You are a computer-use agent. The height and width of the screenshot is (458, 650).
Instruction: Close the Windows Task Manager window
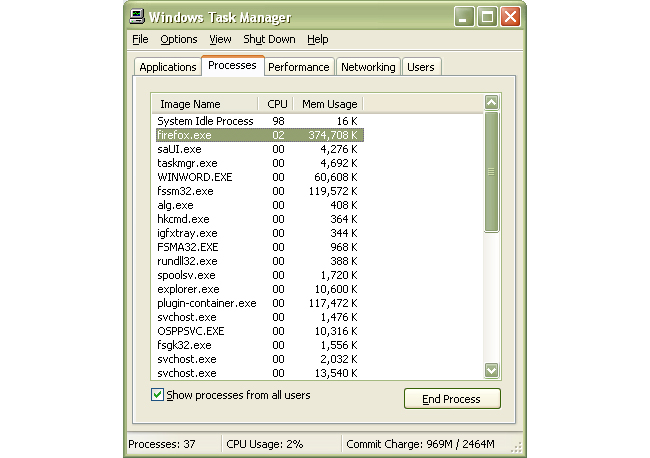click(510, 17)
